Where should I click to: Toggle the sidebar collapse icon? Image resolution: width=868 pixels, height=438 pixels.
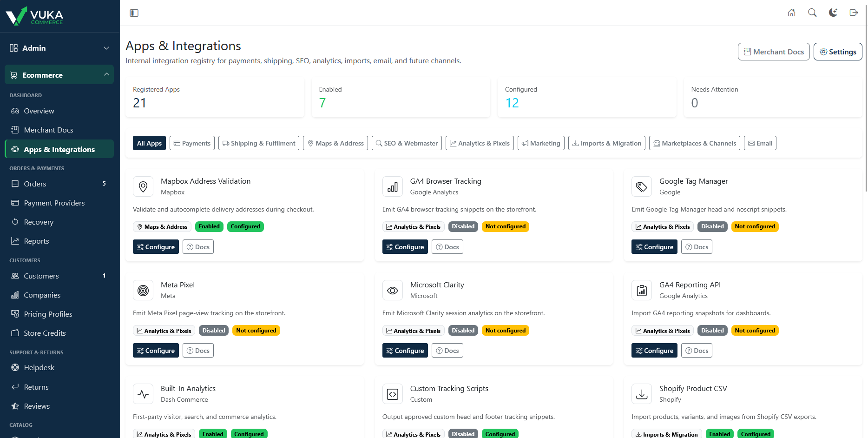[x=134, y=13]
